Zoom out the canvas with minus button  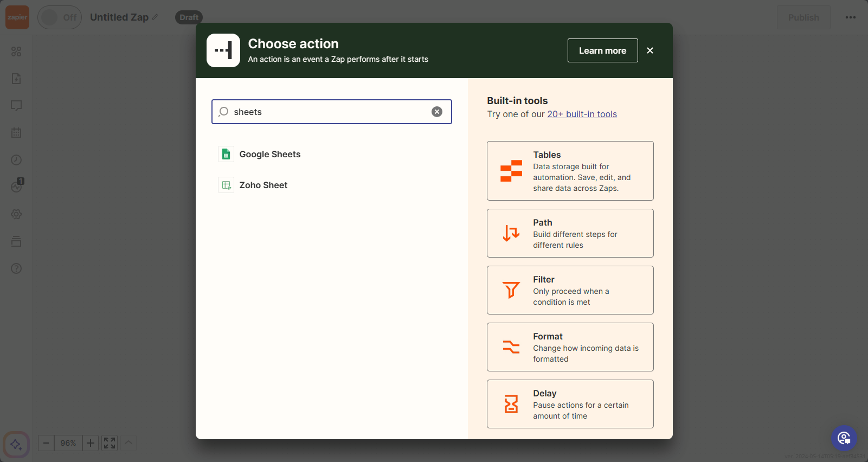46,443
